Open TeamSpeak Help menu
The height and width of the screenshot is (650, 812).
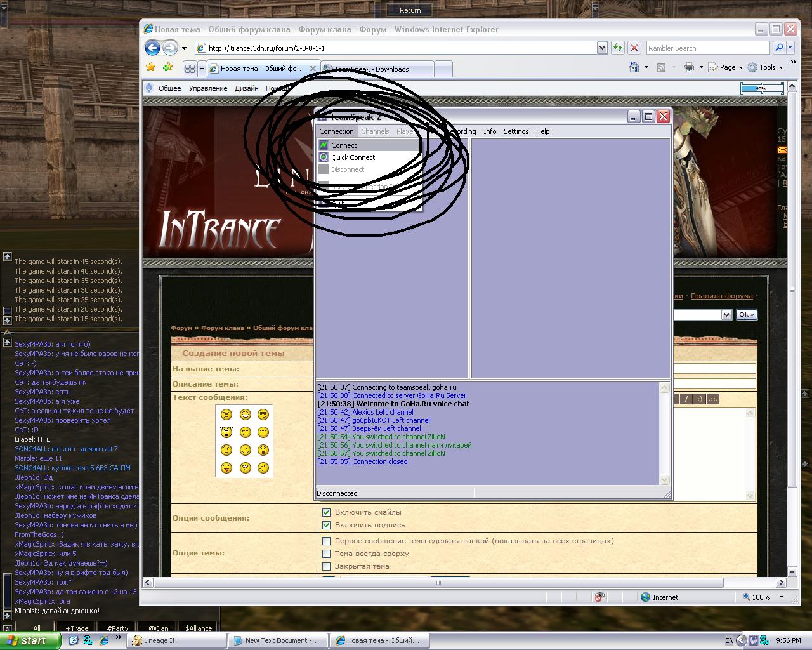pos(542,131)
